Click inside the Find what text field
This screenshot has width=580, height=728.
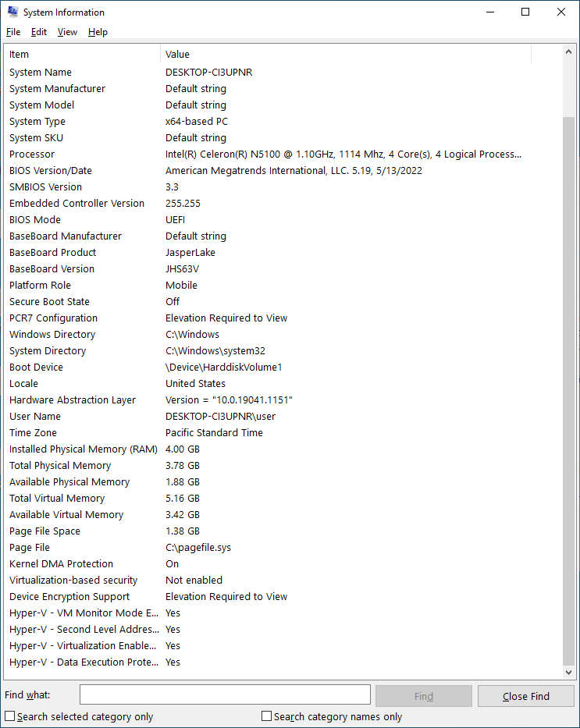coord(225,695)
